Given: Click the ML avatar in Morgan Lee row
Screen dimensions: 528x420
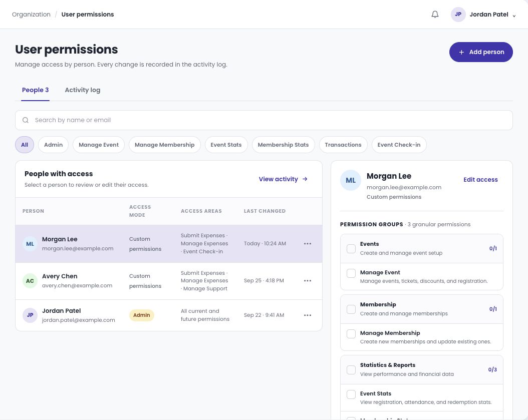Looking at the screenshot, I should coord(30,244).
